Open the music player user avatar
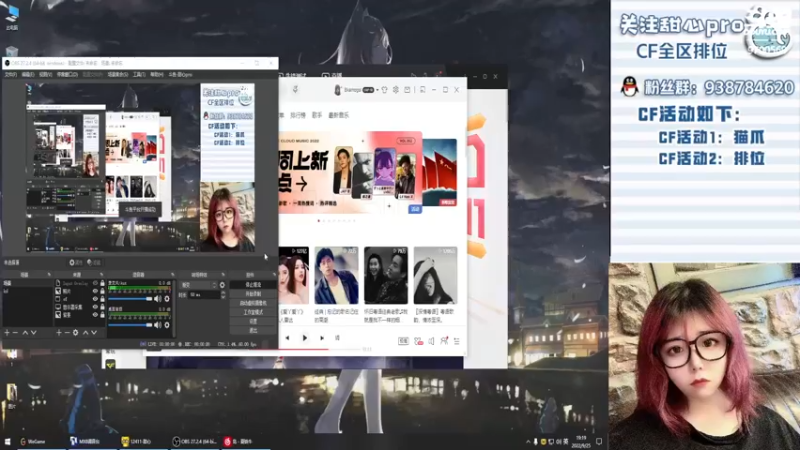800x450 pixels. [x=337, y=90]
